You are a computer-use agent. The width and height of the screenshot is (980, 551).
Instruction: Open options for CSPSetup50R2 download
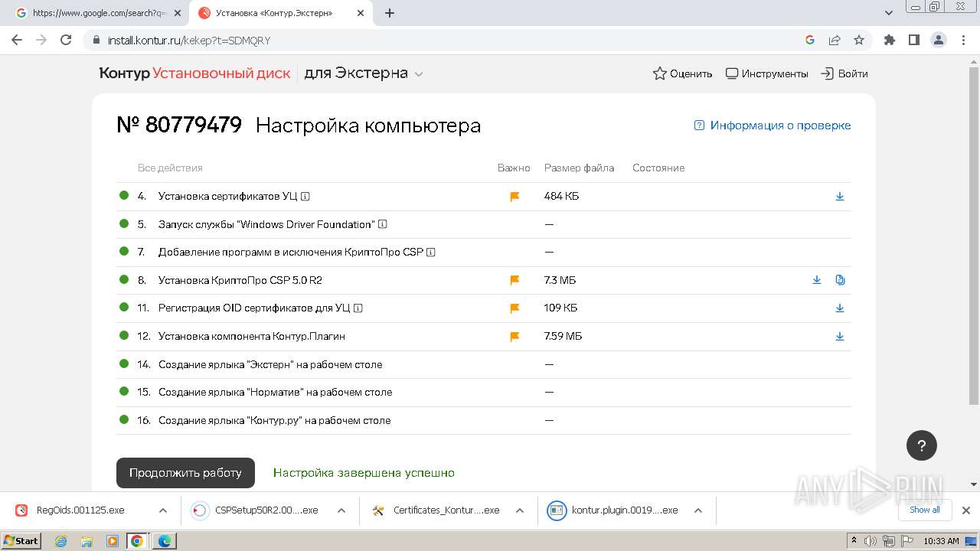click(341, 510)
